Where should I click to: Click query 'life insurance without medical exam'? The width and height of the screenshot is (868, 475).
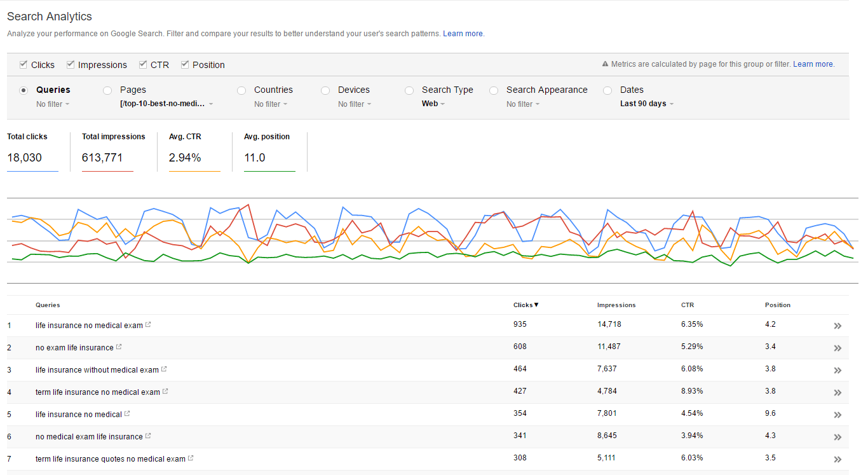pos(97,370)
